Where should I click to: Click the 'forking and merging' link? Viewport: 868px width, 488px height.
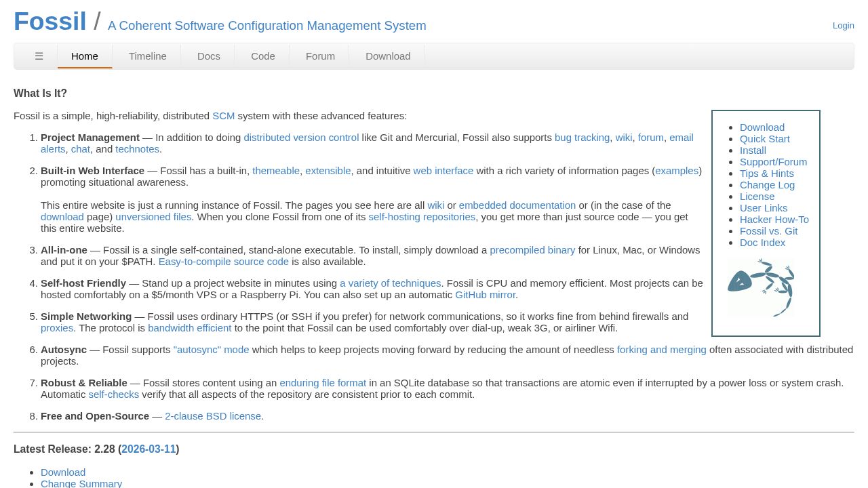click(x=662, y=350)
